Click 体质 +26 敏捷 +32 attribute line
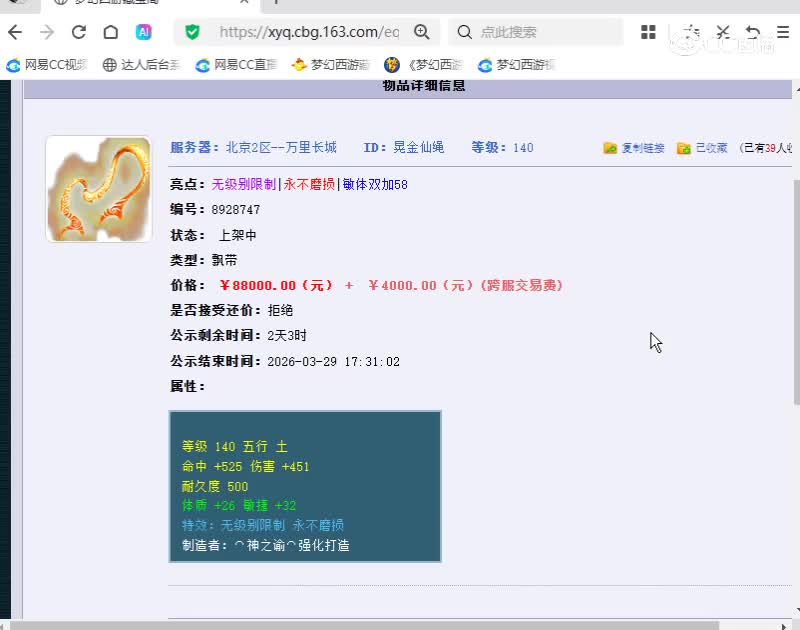Image resolution: width=800 pixels, height=630 pixels. pos(239,506)
